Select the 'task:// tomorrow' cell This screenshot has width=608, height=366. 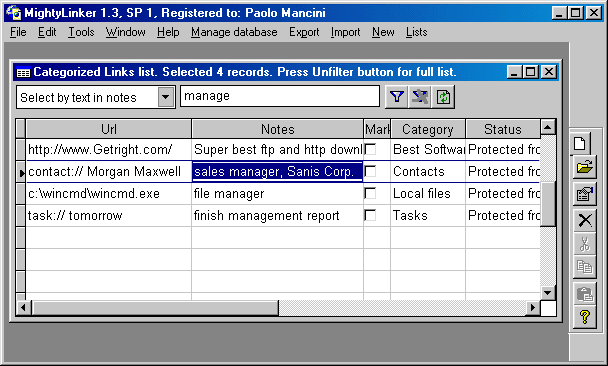click(109, 216)
